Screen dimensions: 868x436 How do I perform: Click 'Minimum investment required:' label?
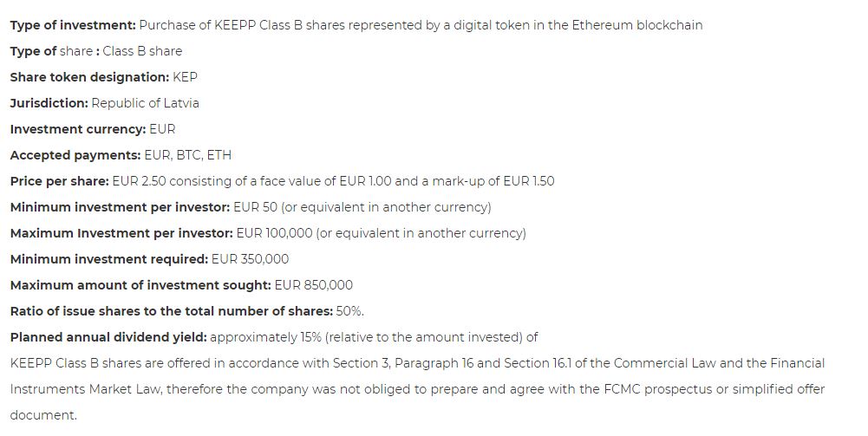(x=109, y=259)
